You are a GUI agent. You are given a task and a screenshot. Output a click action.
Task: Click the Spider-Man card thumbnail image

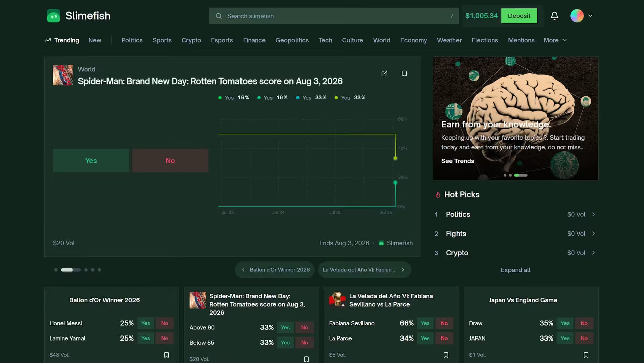pyautogui.click(x=198, y=300)
